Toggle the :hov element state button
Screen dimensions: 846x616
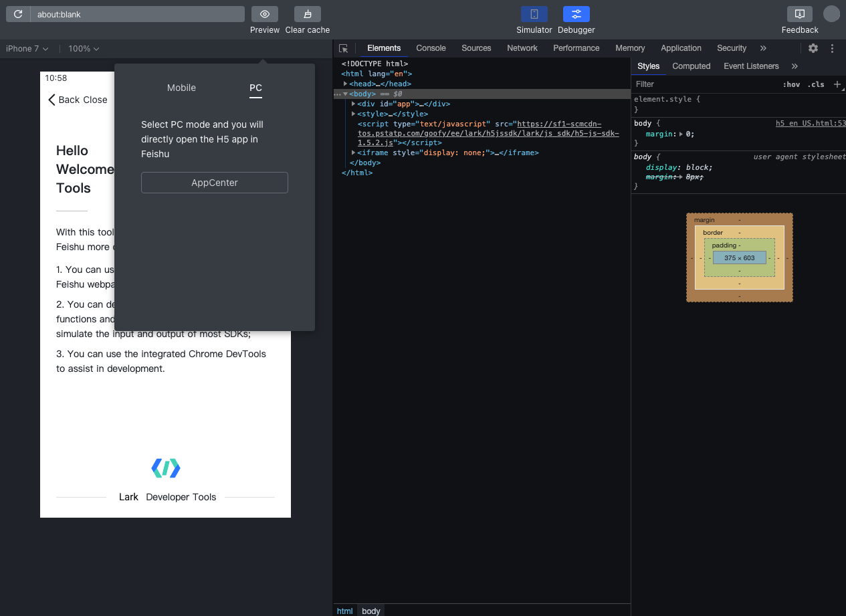coord(791,84)
